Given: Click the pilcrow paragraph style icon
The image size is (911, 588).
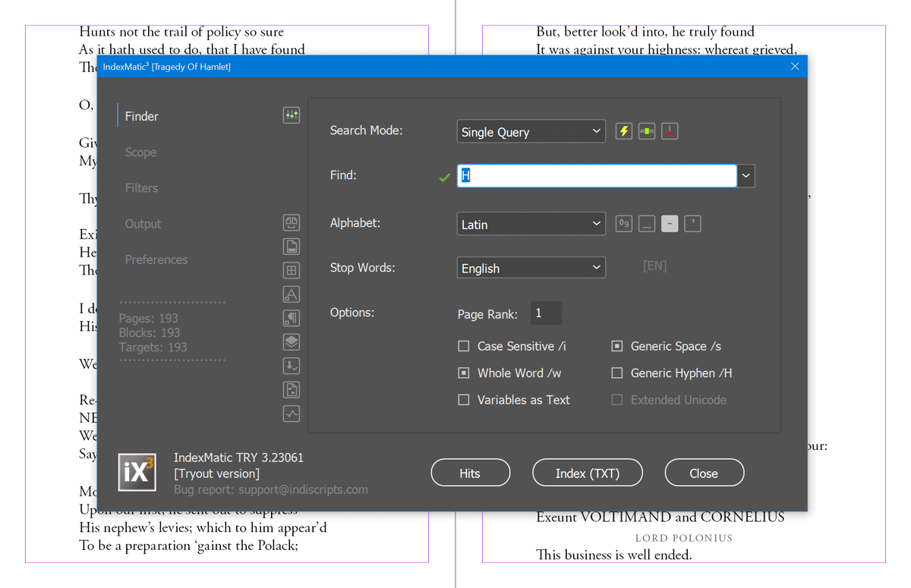Looking at the screenshot, I should [292, 318].
